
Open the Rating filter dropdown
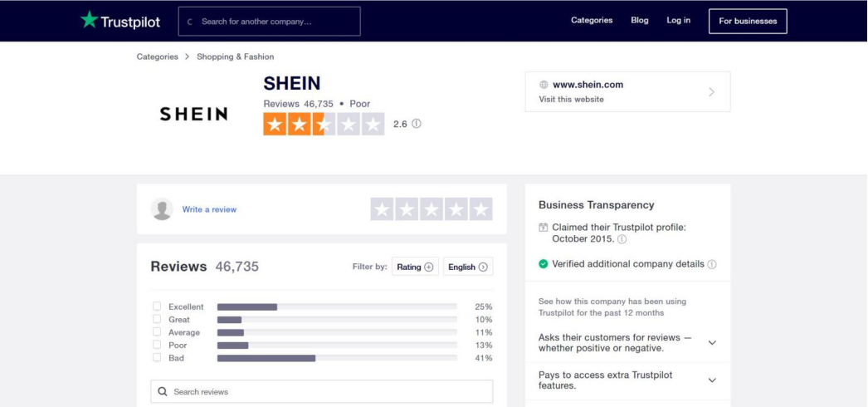click(415, 267)
